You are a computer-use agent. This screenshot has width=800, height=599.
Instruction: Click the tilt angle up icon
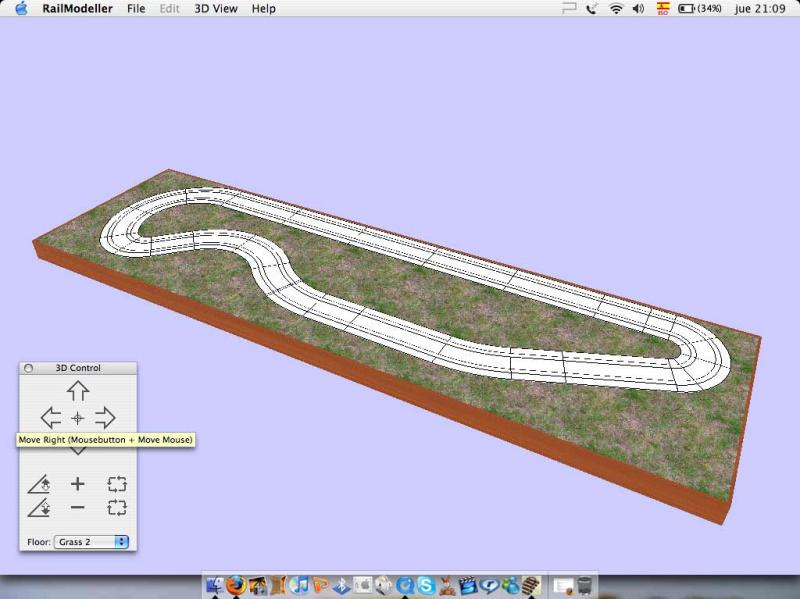(39, 484)
